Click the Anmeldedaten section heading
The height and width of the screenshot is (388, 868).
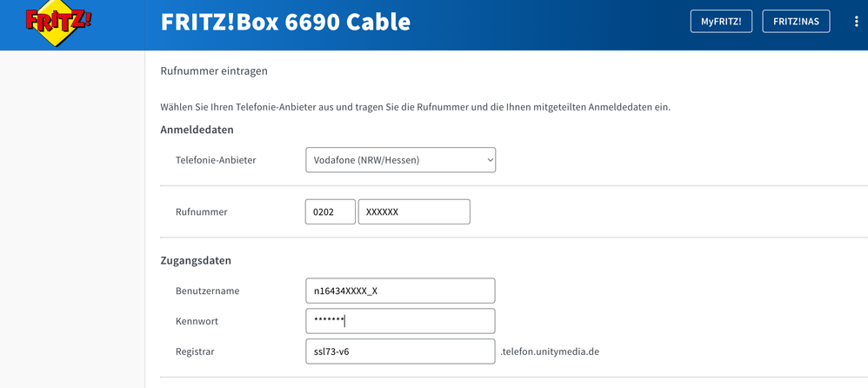[197, 130]
